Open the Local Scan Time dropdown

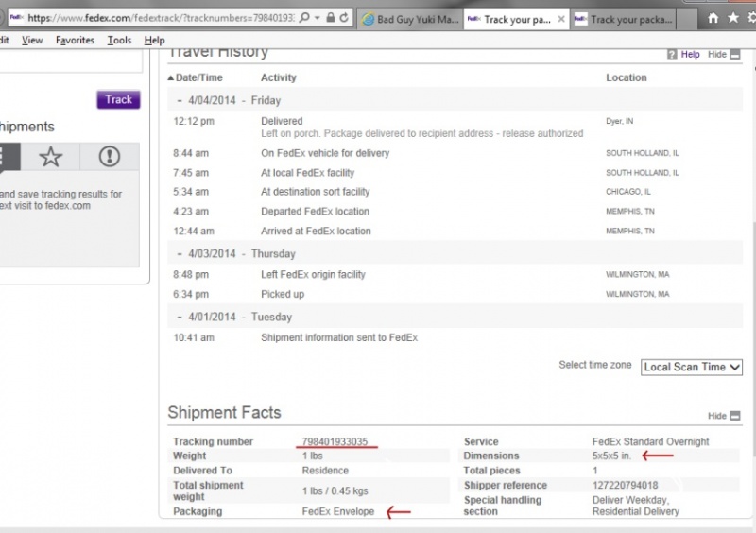tap(692, 367)
